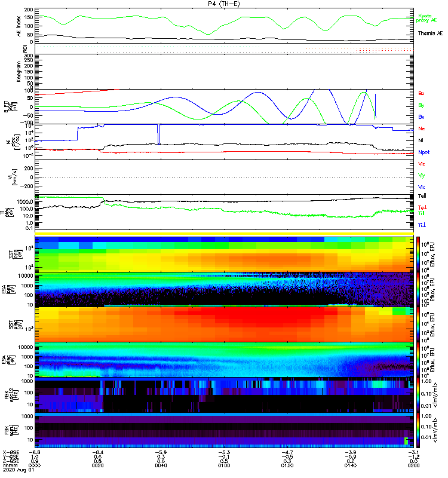Click the yellow bar above the SST ions panel

pos(224,234)
